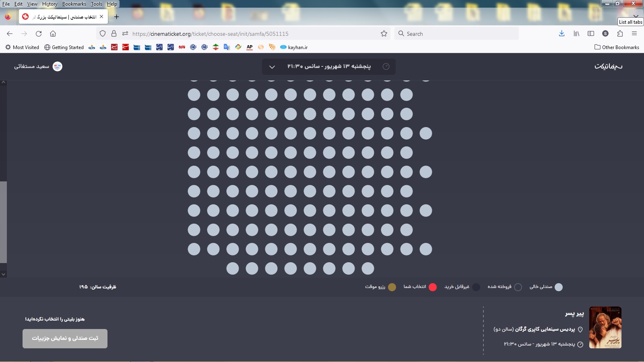Select the single seat in bottom row, far left
The width and height of the screenshot is (644, 362).
pos(233,268)
